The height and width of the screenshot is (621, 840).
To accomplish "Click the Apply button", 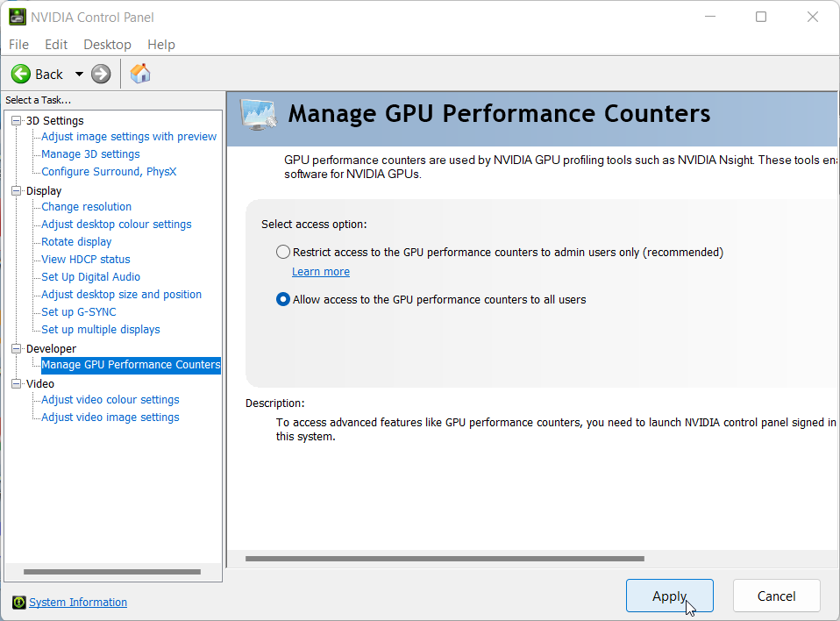I will (x=669, y=596).
